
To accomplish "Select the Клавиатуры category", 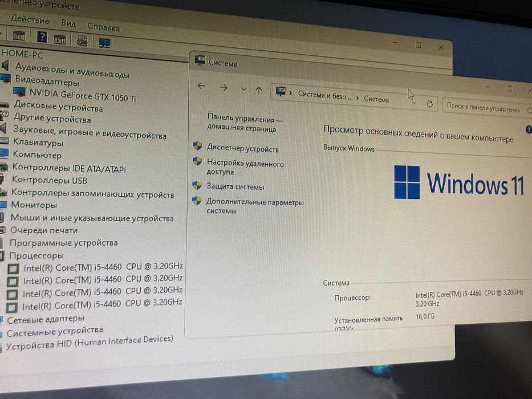I will click(x=38, y=142).
